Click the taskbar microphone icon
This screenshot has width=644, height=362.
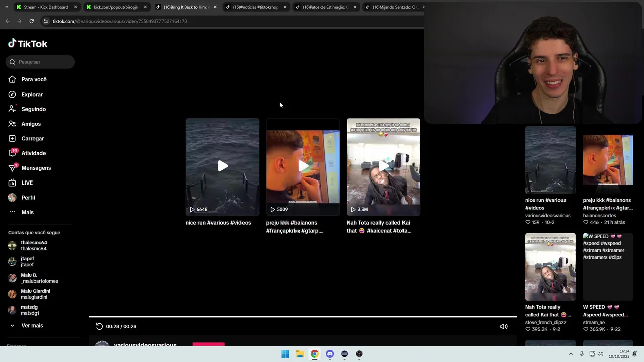point(582,354)
